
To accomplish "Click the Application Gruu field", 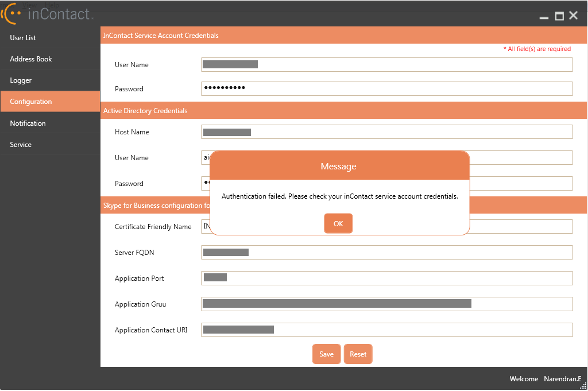I will click(387, 304).
